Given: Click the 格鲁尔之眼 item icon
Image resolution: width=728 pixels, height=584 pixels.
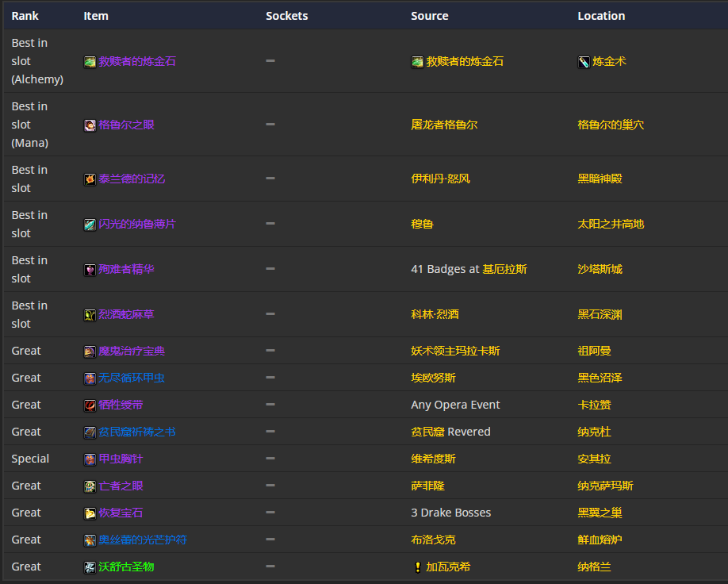Looking at the screenshot, I should pyautogui.click(x=90, y=125).
